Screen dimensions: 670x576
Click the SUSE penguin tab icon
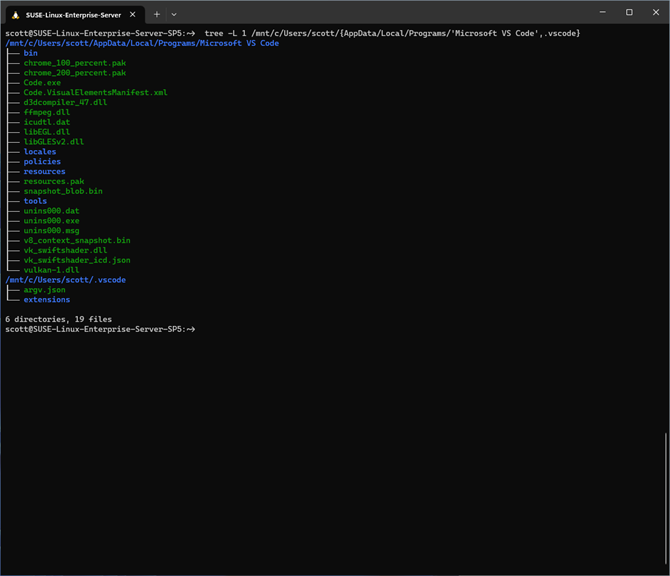coord(16,15)
